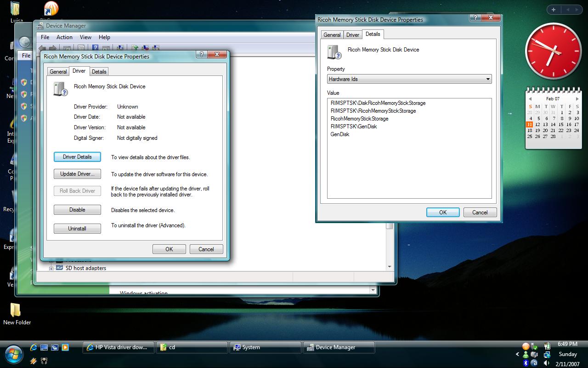588x368 pixels.
Task: Click help question mark on Details dialog title
Action: click(x=475, y=17)
